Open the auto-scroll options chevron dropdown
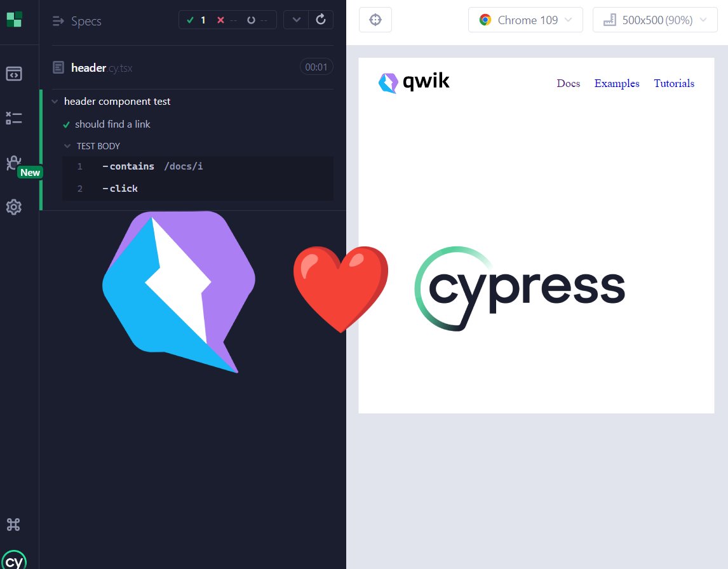 coord(296,20)
